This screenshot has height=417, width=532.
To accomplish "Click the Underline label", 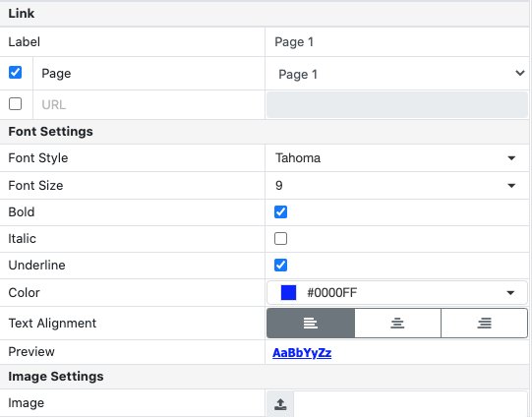I will click(36, 266).
